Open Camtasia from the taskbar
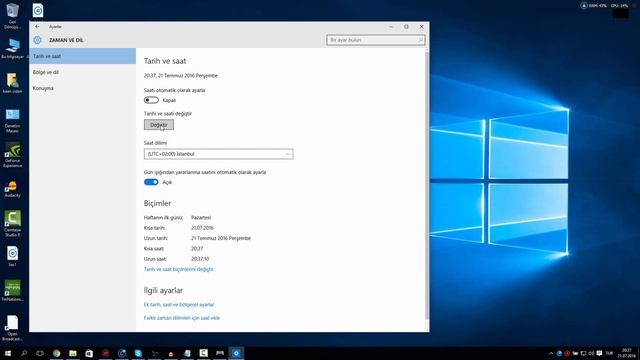Image resolution: width=640 pixels, height=360 pixels. tap(203, 353)
